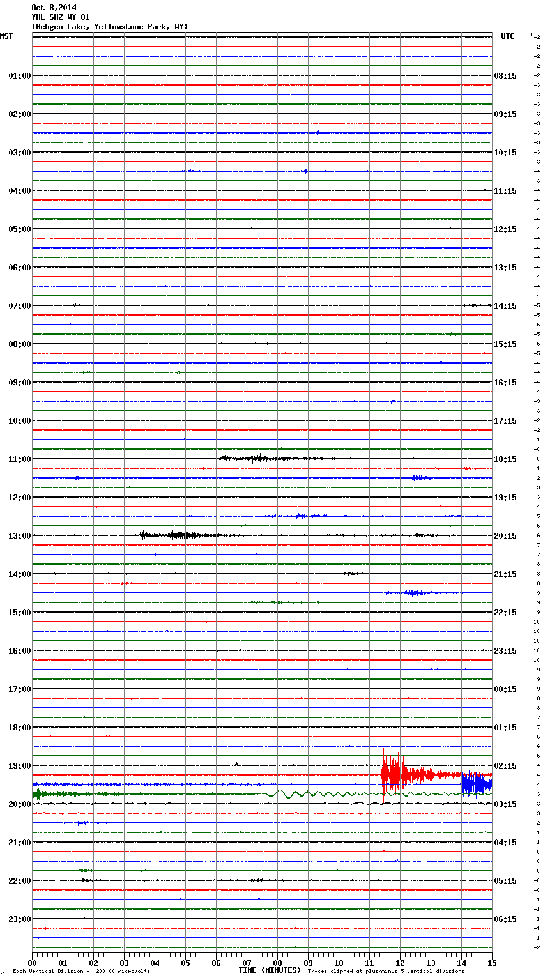Select the '07:00' MST time label
The height and width of the screenshot is (980, 543).
[19, 305]
